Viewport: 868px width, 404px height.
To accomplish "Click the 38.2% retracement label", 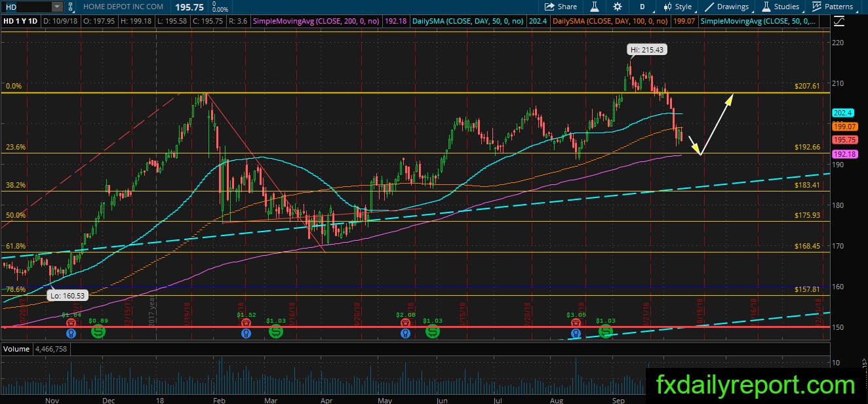I will [16, 186].
